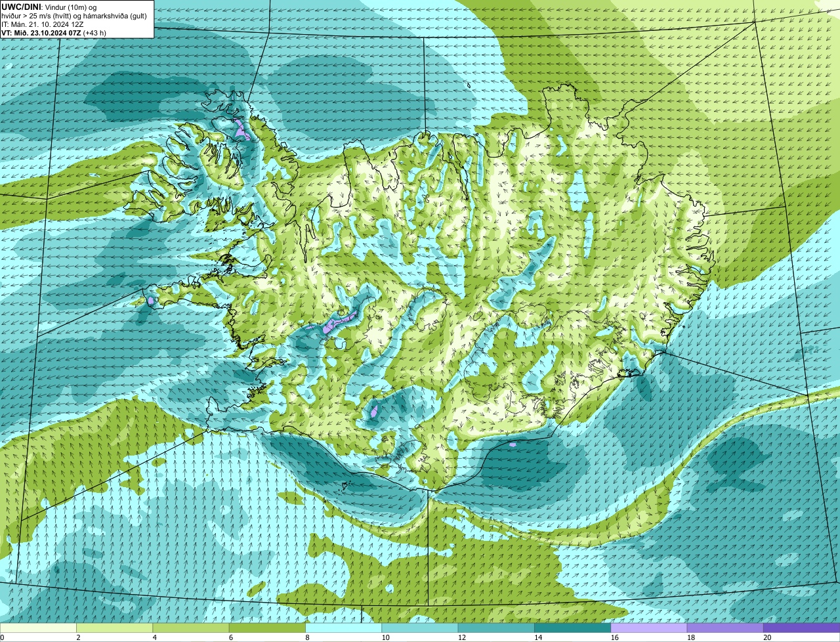Viewport: 840px width, 642px height.
Task: Click the title text "UWC/DINI: Vindur (10m) og"
Action: click(x=49, y=7)
